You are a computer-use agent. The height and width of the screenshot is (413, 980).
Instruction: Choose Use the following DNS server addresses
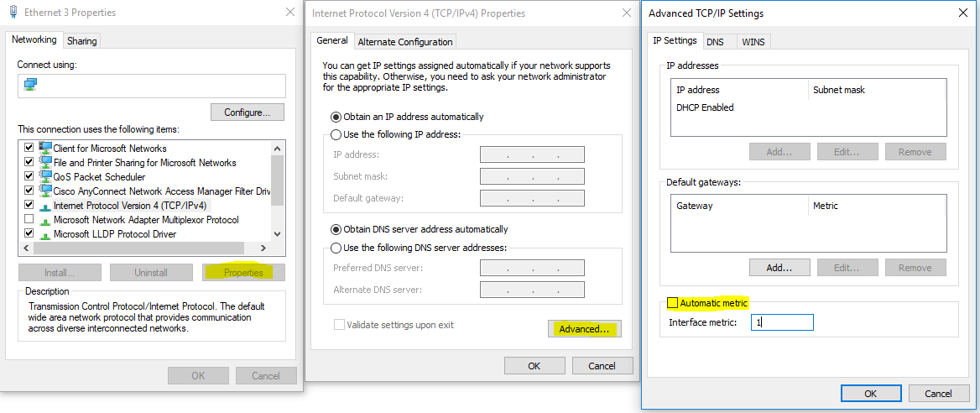tap(336, 248)
